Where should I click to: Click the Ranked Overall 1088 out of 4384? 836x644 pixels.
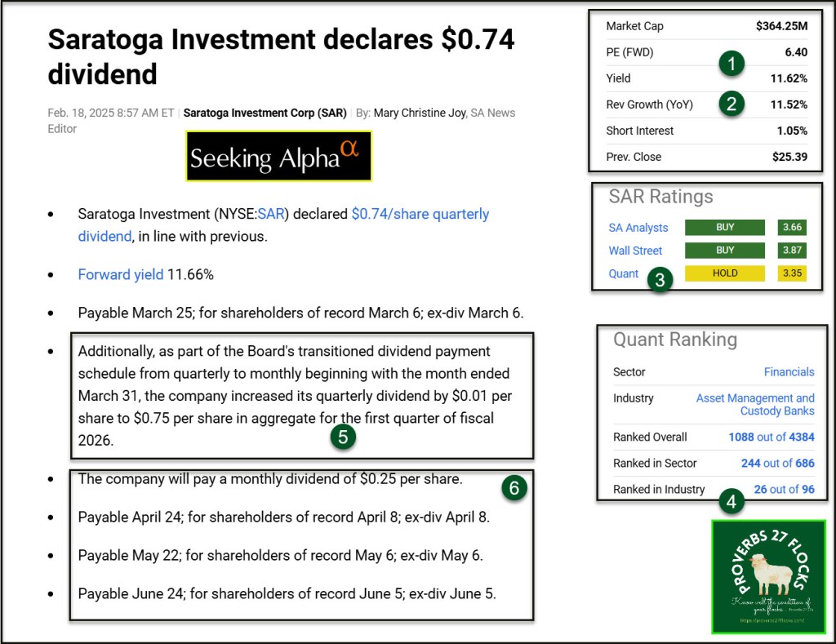[x=771, y=437]
